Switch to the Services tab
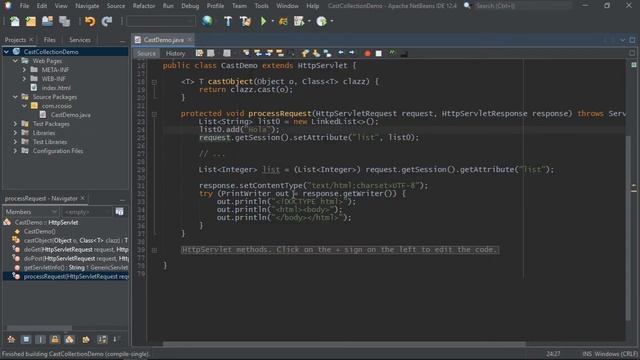Screen dimensions: 640x360 point(80,40)
